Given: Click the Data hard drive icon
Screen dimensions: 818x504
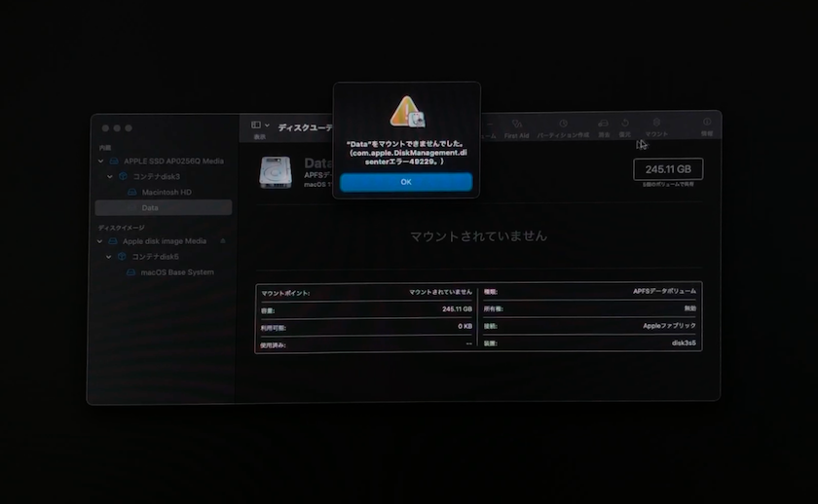Looking at the screenshot, I should 276,171.
